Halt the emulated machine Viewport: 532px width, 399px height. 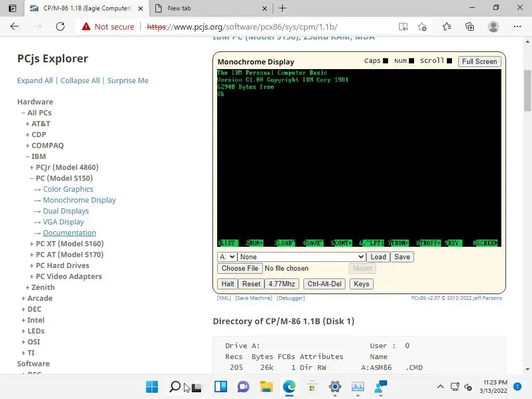click(228, 284)
